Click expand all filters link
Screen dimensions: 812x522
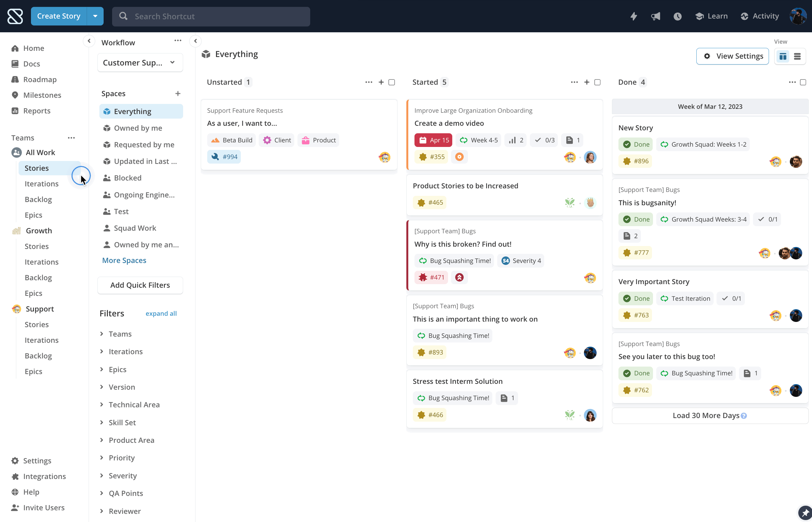click(x=161, y=313)
